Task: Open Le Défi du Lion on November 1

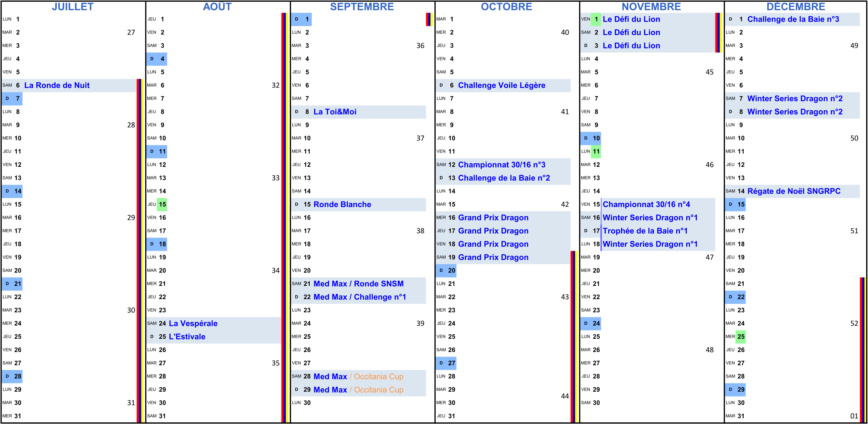Action: (x=631, y=19)
